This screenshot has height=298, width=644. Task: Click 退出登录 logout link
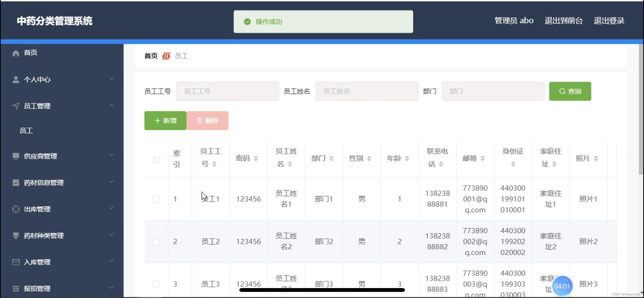coord(609,21)
